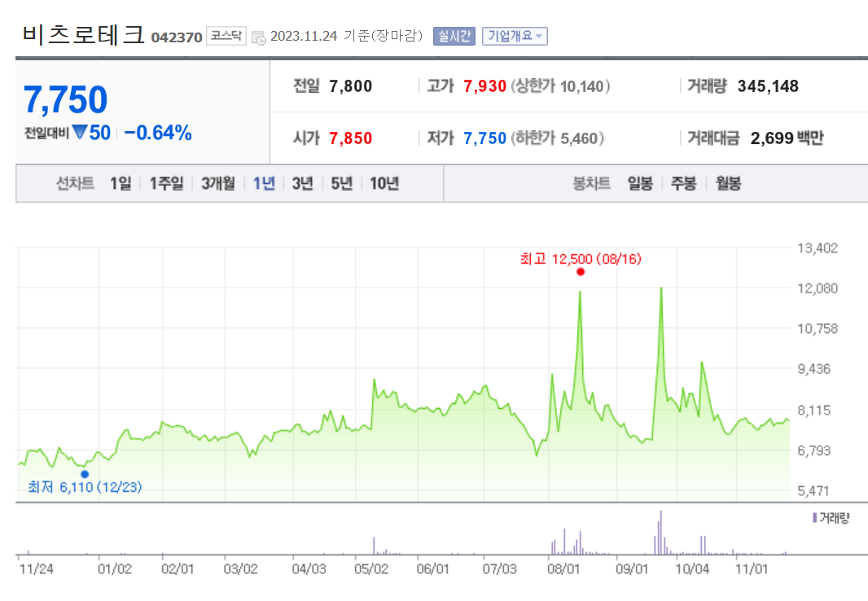This screenshot has height=601, width=868.
Task: Click the 2023.11.24 기준(장마감) date text
Action: (347, 36)
